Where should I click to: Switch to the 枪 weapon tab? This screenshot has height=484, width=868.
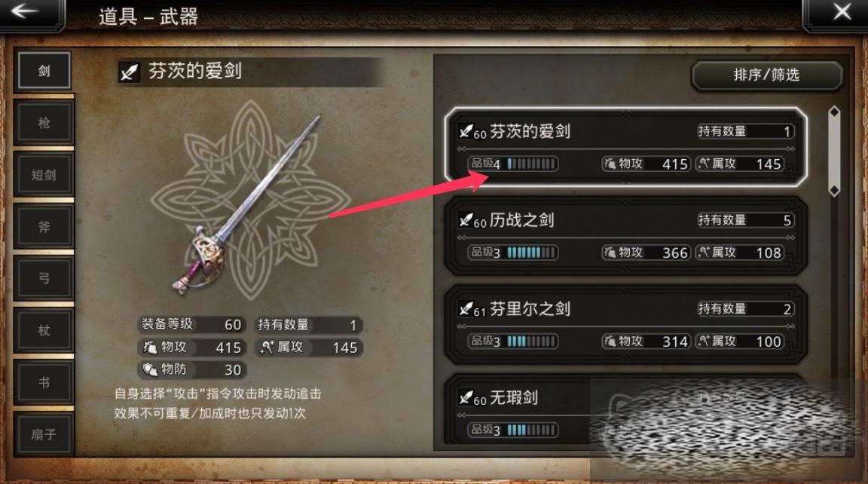pyautogui.click(x=44, y=122)
